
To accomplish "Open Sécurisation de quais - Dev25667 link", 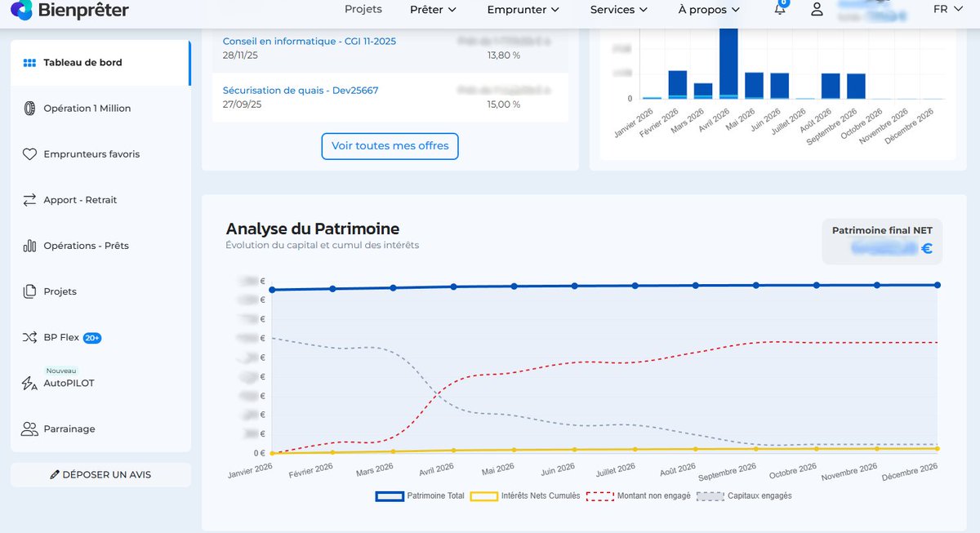I will click(301, 91).
